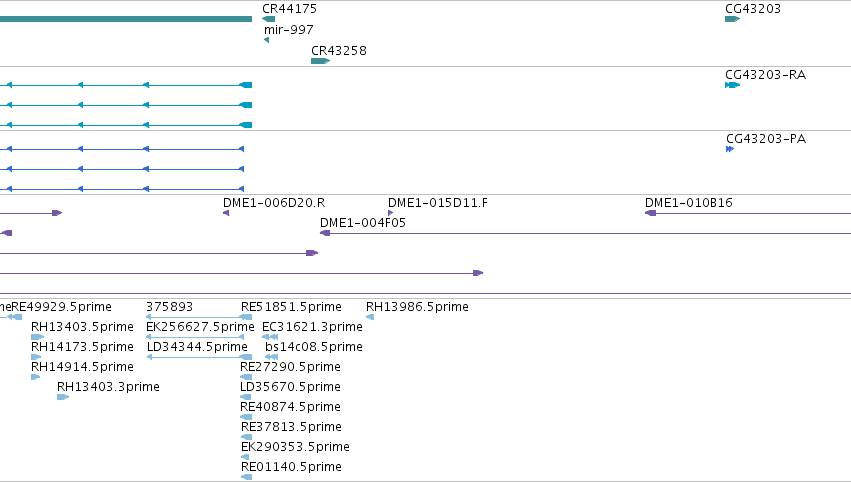Click the EC31621.3prime arrow glyphs
Image resolution: width=851 pixels, height=482 pixels.
tap(270, 337)
